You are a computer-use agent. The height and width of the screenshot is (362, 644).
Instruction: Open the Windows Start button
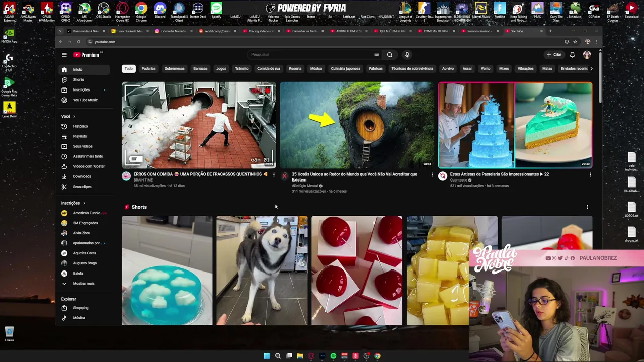(267, 356)
